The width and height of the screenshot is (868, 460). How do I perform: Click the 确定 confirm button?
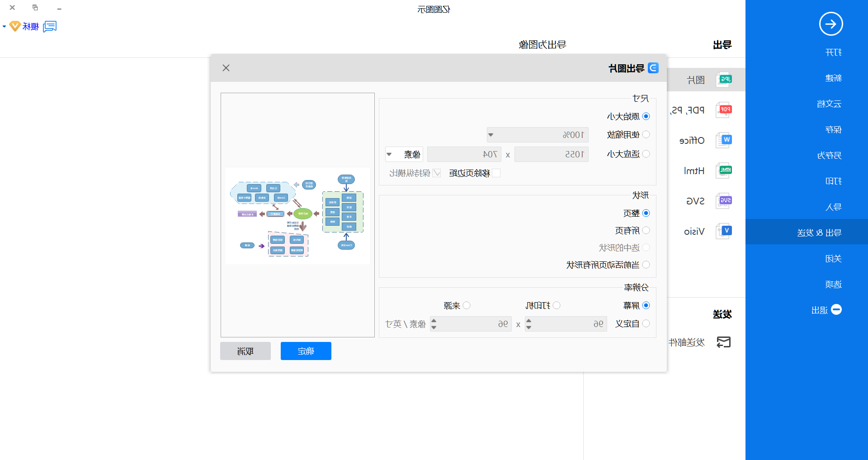(x=306, y=351)
